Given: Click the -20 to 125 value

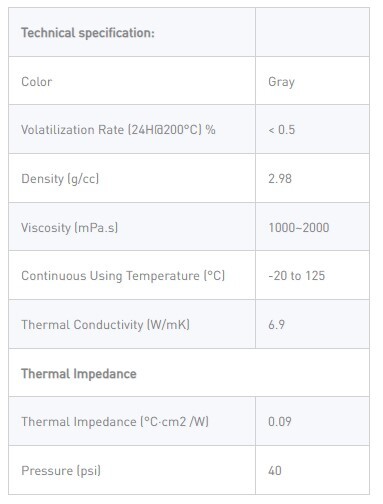Looking at the screenshot, I should tap(296, 276).
